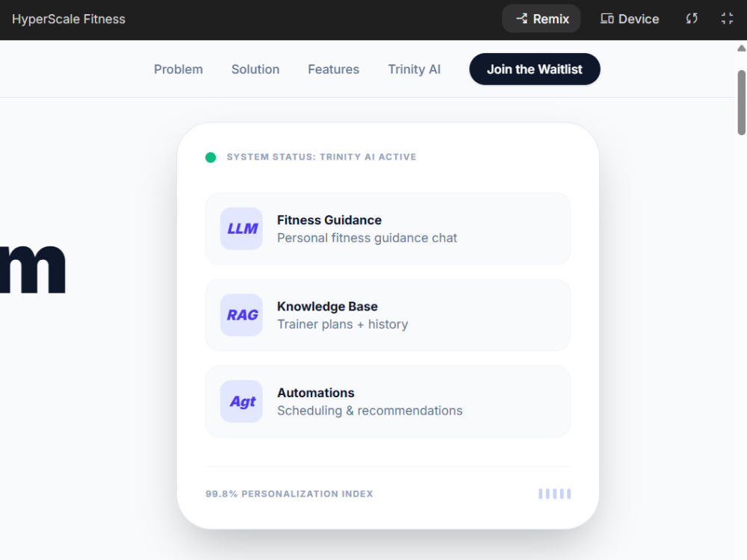Click the 99.8% Personalization Index label

coord(289,494)
